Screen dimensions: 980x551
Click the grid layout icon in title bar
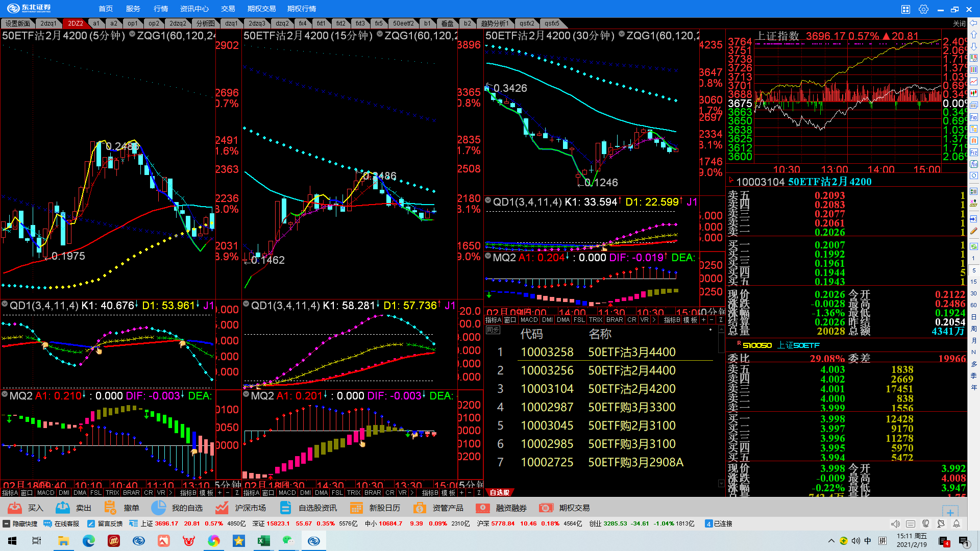click(x=905, y=9)
